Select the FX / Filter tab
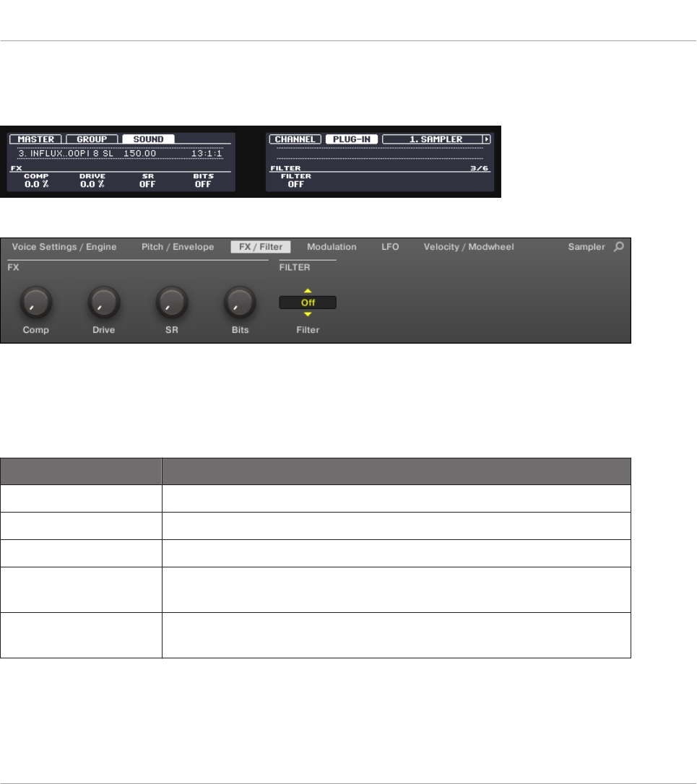Image resolution: width=697 pixels, height=784 pixels. [x=261, y=246]
